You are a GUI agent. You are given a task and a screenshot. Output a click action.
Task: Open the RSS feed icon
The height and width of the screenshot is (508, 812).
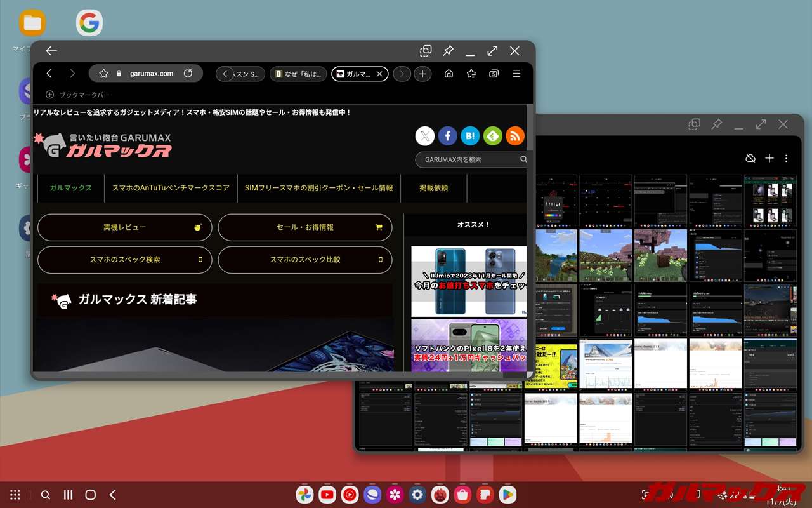[x=515, y=135]
